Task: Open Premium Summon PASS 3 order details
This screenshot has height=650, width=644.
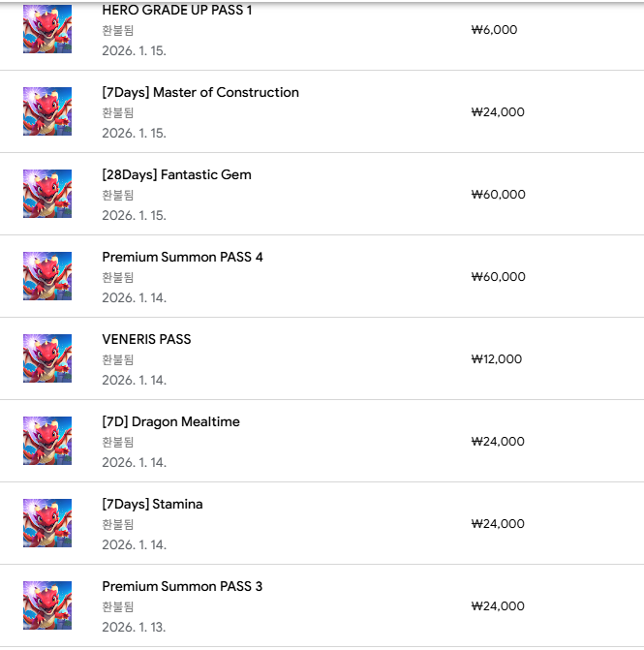Action: [x=182, y=587]
